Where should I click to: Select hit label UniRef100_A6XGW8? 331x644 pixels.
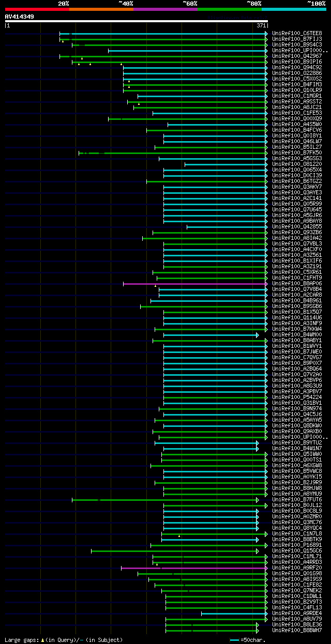point(297,465)
